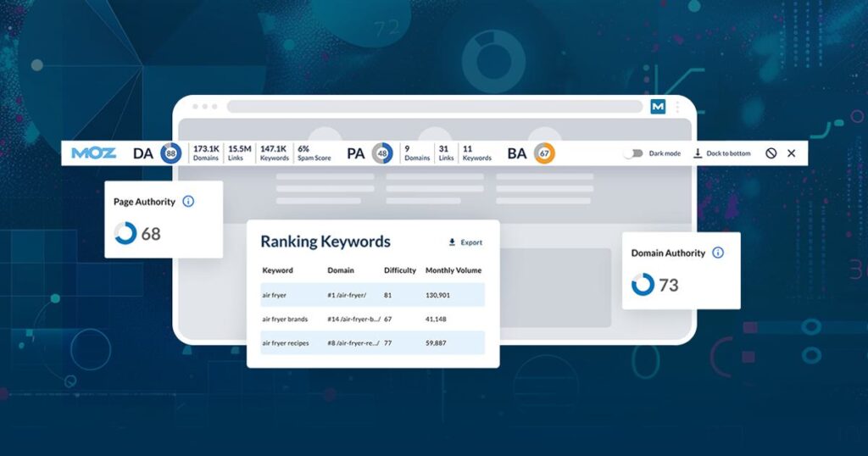Click the Domain column header
This screenshot has width=868, height=456.
(341, 270)
